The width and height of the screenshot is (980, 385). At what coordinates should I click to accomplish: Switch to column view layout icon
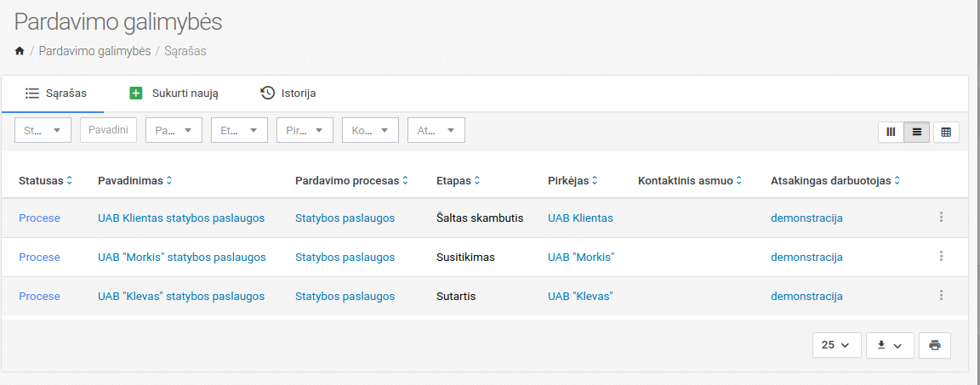(891, 132)
